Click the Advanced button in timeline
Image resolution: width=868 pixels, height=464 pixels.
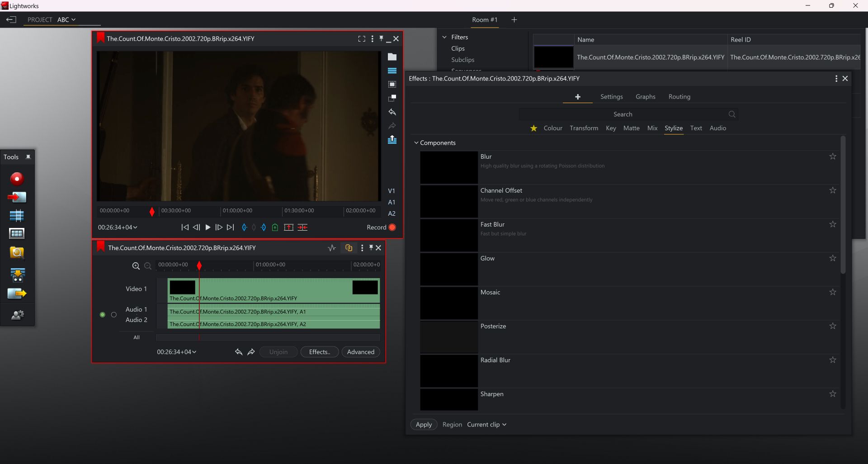[x=361, y=352]
